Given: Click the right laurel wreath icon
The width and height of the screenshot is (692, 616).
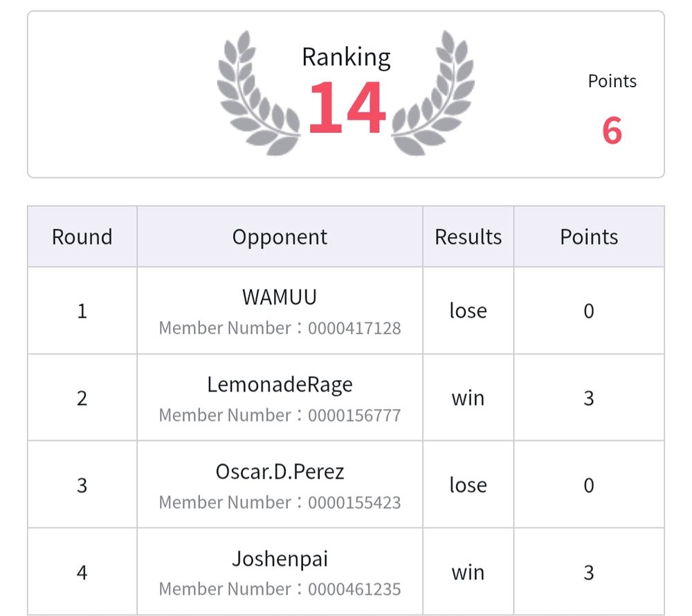Looking at the screenshot, I should tap(433, 93).
